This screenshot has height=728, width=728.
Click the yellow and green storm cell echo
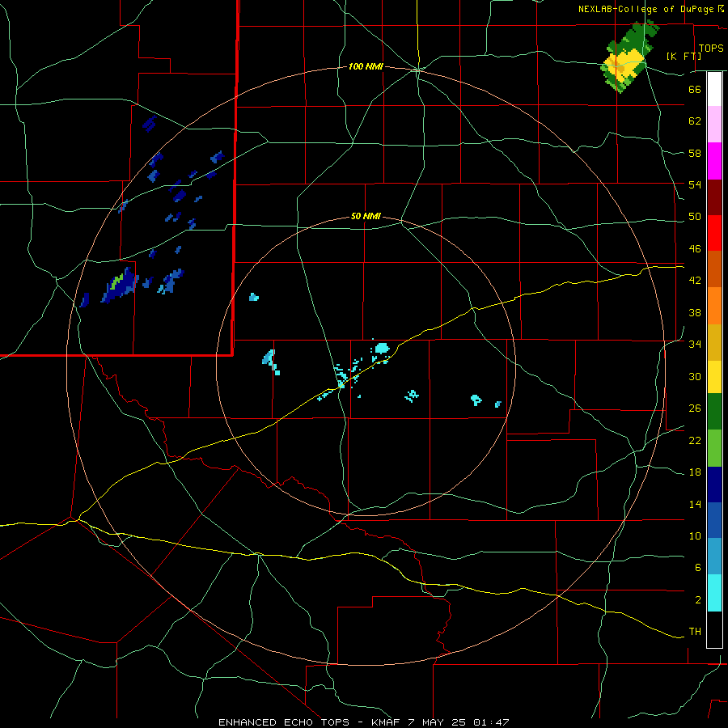click(x=626, y=61)
